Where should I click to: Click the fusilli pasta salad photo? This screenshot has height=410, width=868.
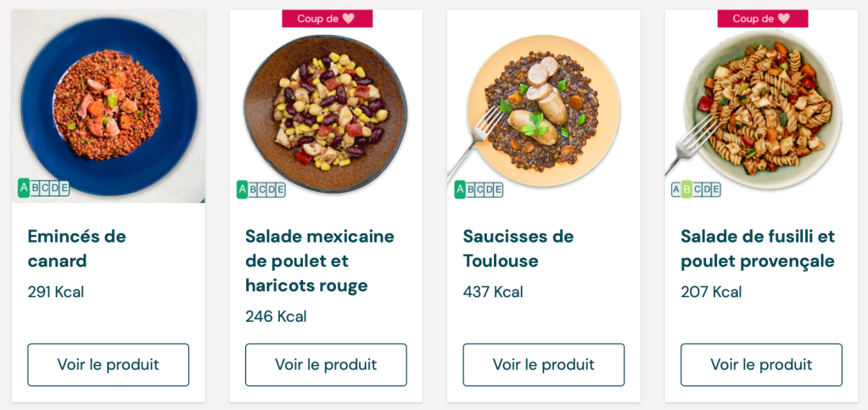[762, 106]
